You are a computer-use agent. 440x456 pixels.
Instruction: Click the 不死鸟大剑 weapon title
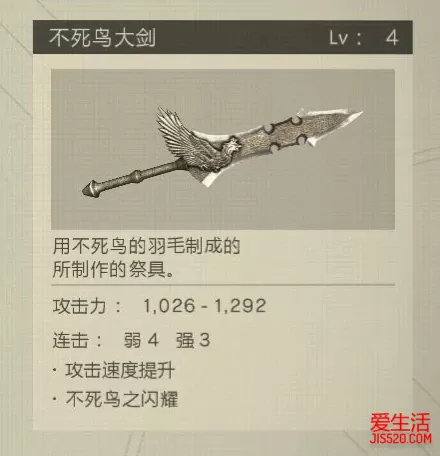coord(102,37)
